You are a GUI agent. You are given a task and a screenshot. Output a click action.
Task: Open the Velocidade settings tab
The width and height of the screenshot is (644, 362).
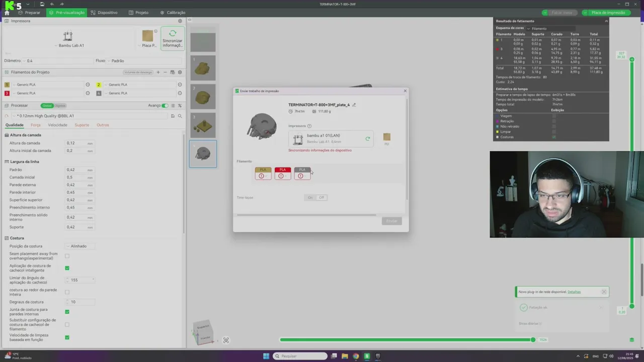[57, 125]
